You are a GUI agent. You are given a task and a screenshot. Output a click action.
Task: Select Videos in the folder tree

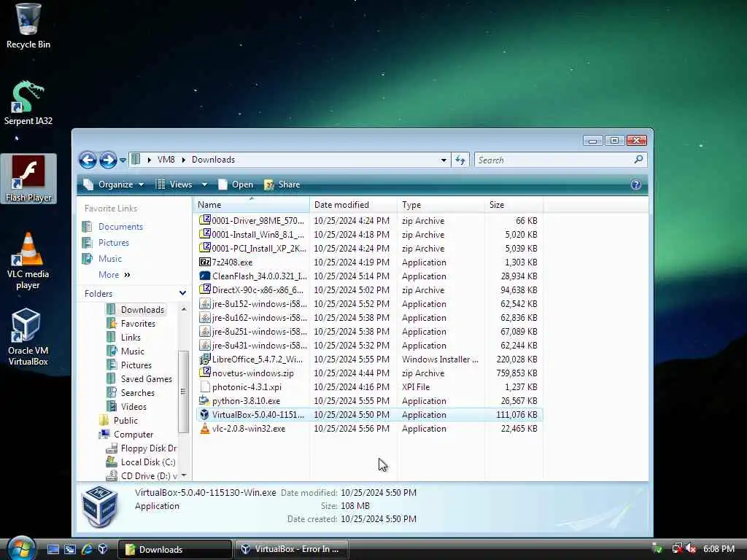pos(133,407)
